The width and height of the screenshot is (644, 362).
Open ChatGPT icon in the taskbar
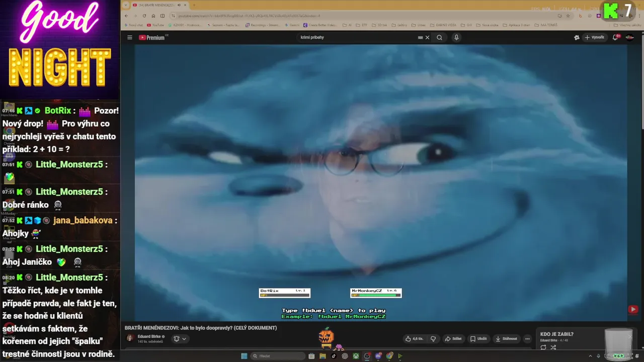[x=345, y=356]
